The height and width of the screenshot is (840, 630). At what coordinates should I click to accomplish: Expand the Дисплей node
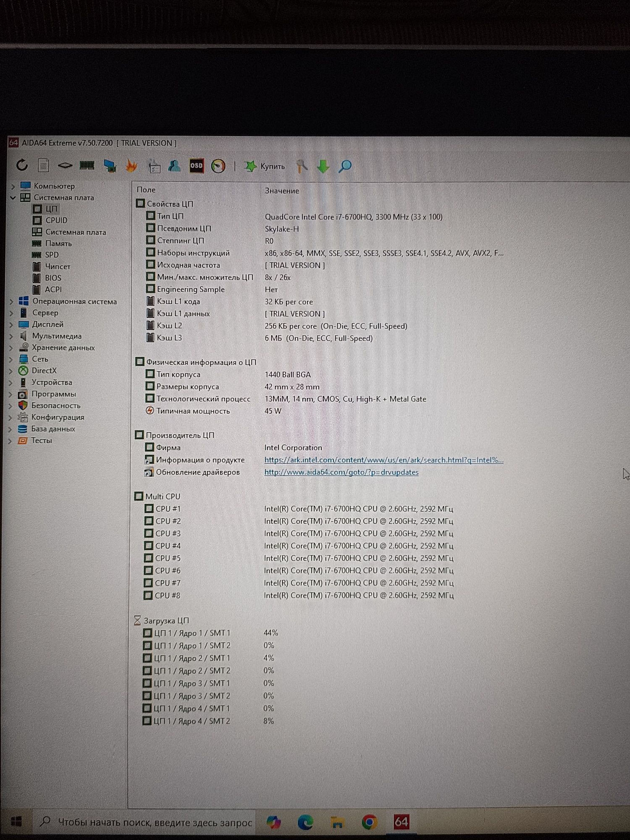(x=11, y=325)
